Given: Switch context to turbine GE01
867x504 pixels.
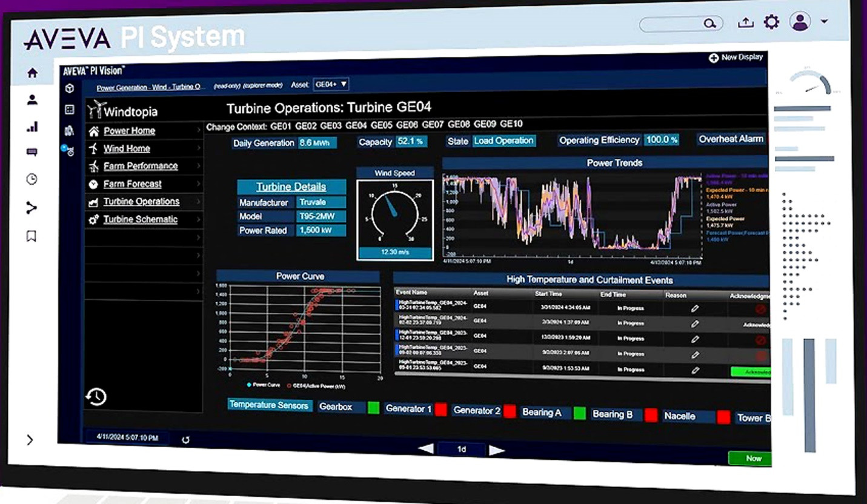Looking at the screenshot, I should pyautogui.click(x=281, y=126).
